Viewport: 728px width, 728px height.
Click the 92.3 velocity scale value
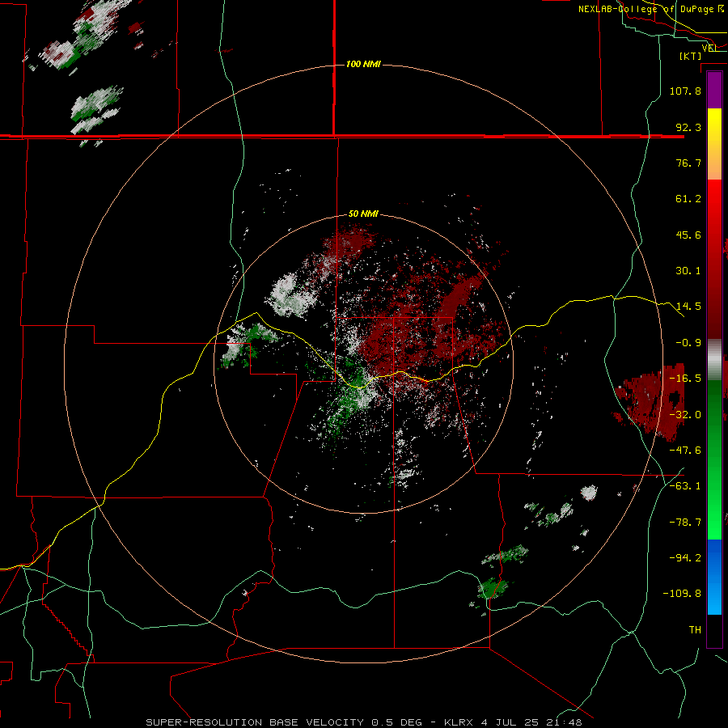coord(688,127)
